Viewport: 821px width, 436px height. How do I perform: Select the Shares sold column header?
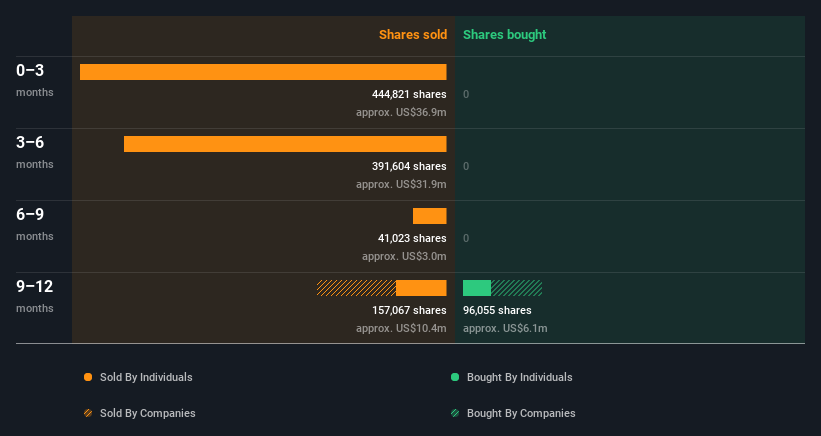413,35
